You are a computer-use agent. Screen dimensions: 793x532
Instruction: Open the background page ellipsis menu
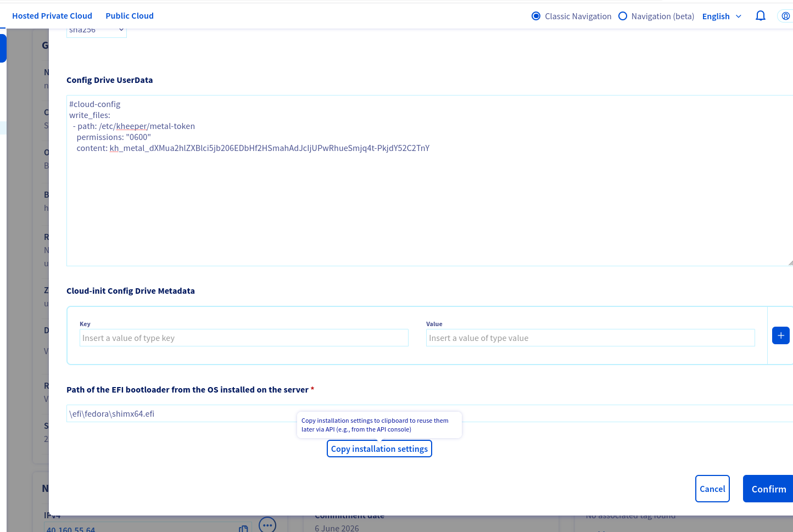(267, 524)
